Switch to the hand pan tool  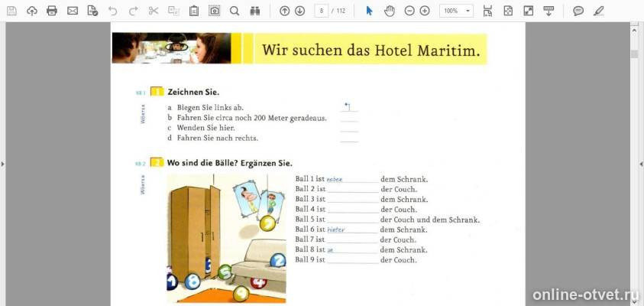pos(390,11)
